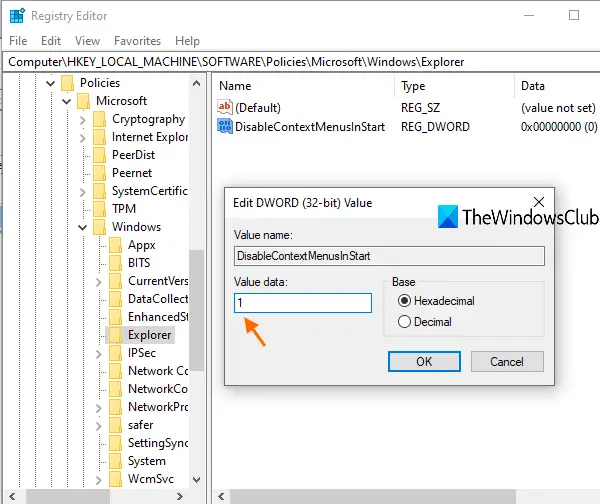Open the Help menu
The width and height of the screenshot is (600, 504).
click(x=188, y=41)
